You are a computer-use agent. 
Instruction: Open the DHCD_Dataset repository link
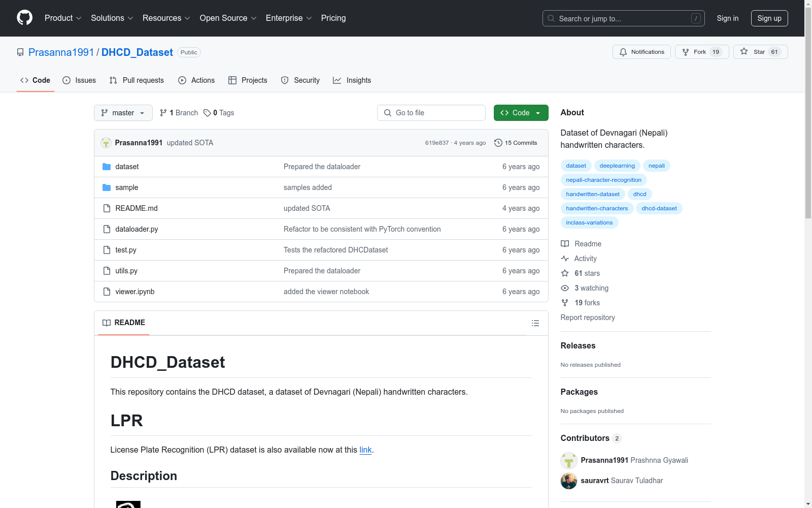pyautogui.click(x=137, y=52)
